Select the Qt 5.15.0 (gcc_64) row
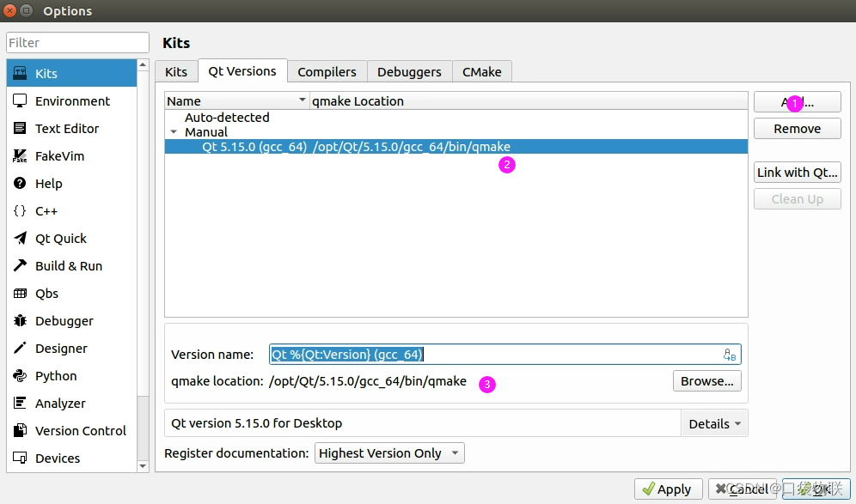856x504 pixels. click(x=456, y=147)
